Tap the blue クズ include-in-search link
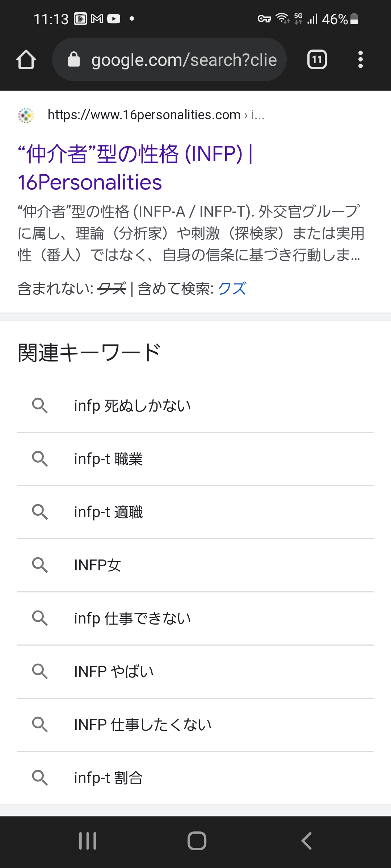 click(x=232, y=289)
